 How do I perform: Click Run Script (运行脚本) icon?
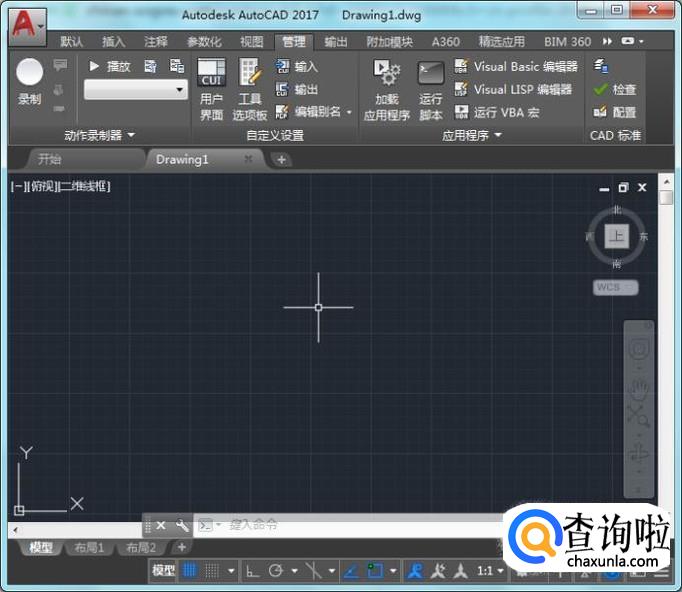tap(431, 74)
